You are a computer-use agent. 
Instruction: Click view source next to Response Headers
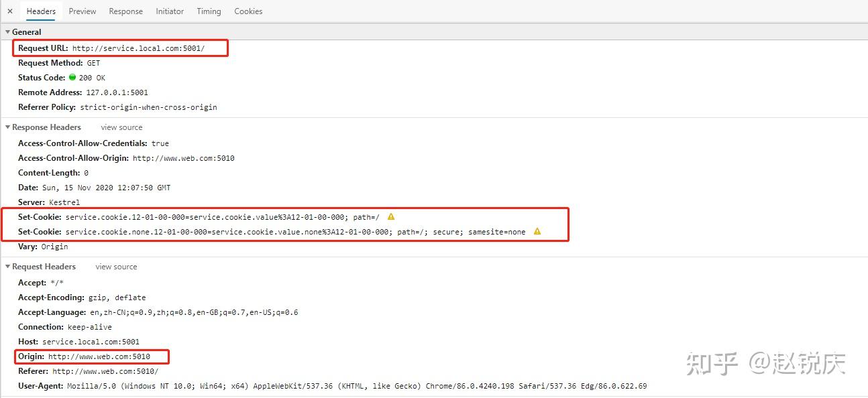point(121,127)
